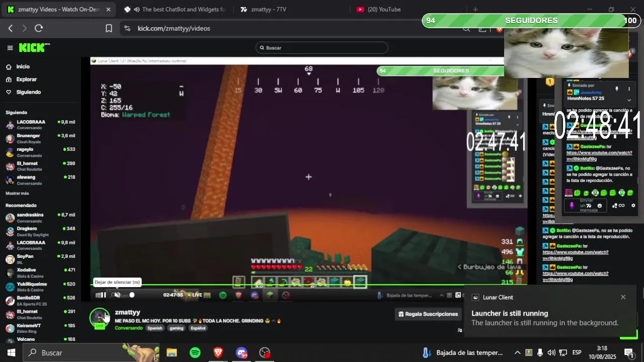Open Windows notification center icon

(628, 352)
